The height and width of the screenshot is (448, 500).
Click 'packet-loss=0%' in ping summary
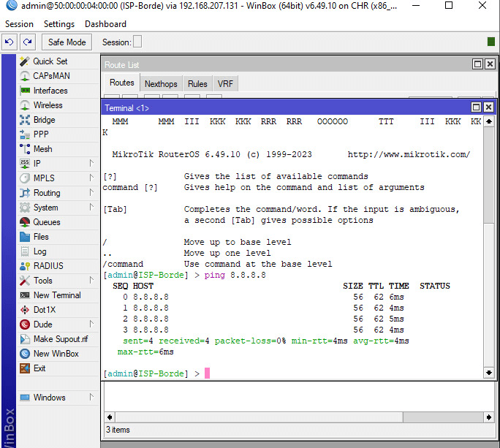250,341
